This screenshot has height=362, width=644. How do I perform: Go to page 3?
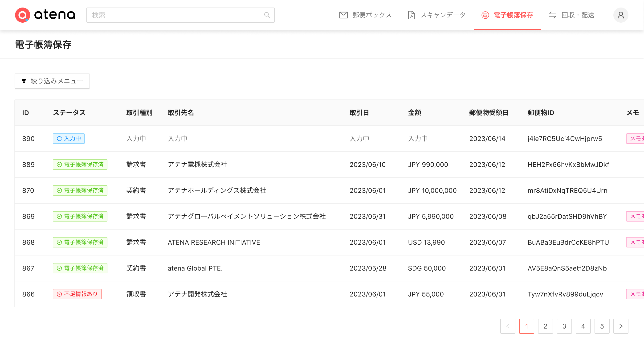click(564, 326)
